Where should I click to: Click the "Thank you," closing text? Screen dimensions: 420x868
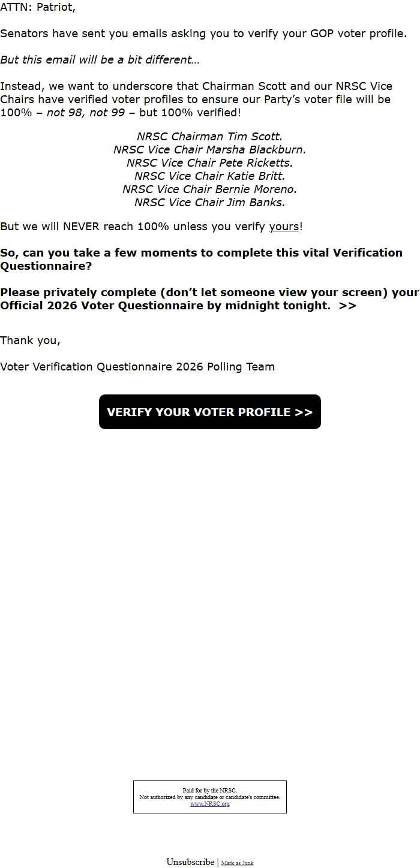pyautogui.click(x=30, y=340)
